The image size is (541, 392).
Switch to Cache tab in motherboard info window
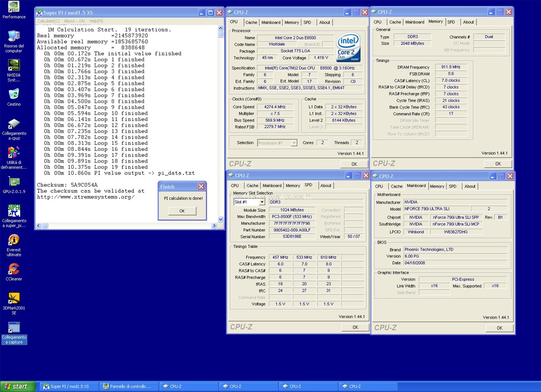[396, 186]
